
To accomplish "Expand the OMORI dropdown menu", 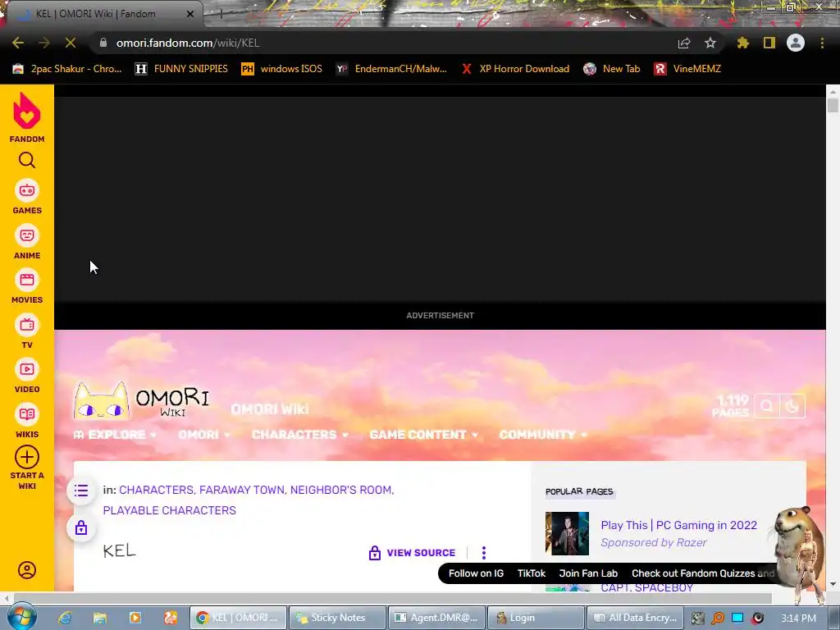I will 204,435.
